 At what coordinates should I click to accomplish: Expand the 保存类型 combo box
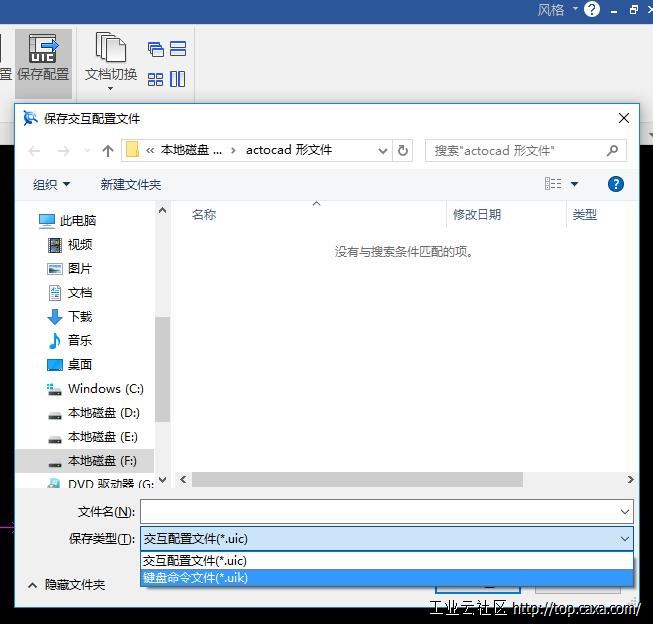[625, 539]
